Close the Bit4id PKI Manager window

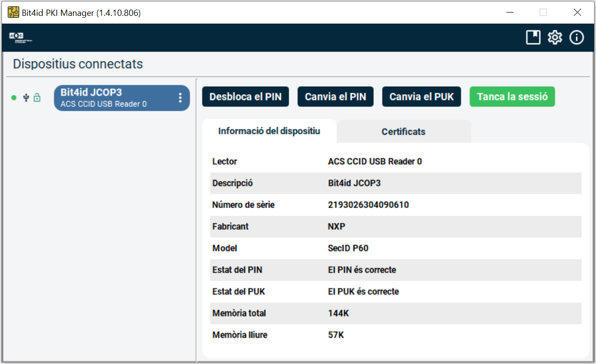[577, 13]
